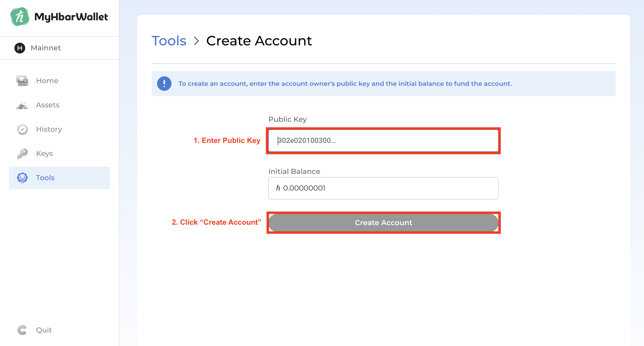Open the Home menu item

[x=47, y=81]
